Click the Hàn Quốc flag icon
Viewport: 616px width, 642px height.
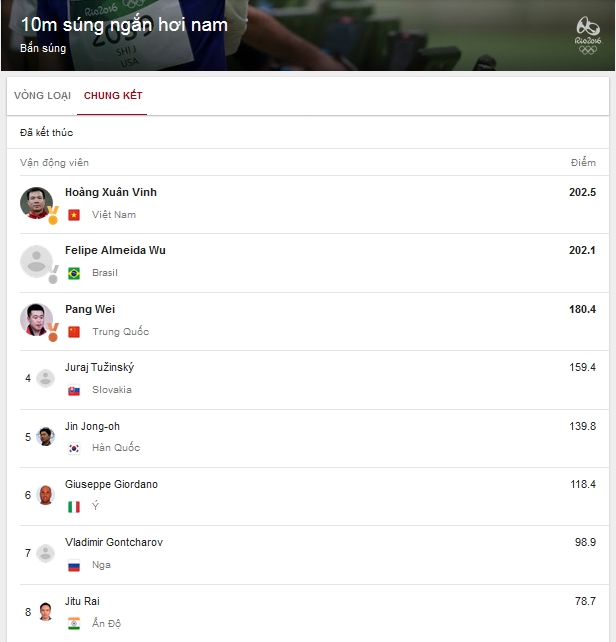74,448
